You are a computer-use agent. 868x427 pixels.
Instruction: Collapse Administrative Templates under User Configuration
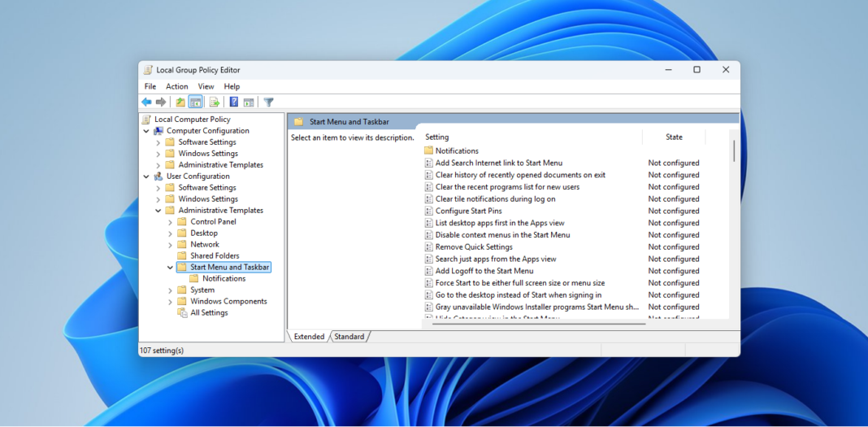(158, 211)
